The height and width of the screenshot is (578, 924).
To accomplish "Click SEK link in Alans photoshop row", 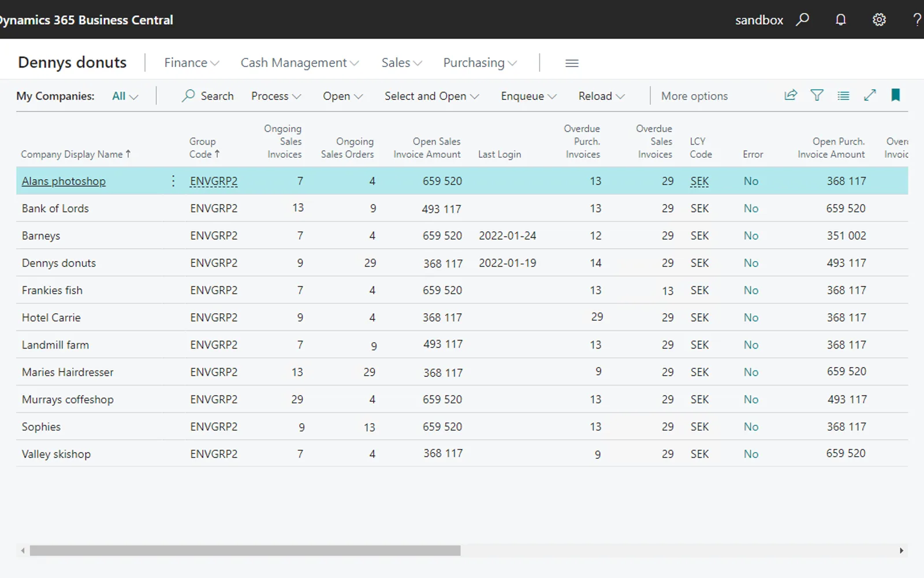I will [x=699, y=181].
